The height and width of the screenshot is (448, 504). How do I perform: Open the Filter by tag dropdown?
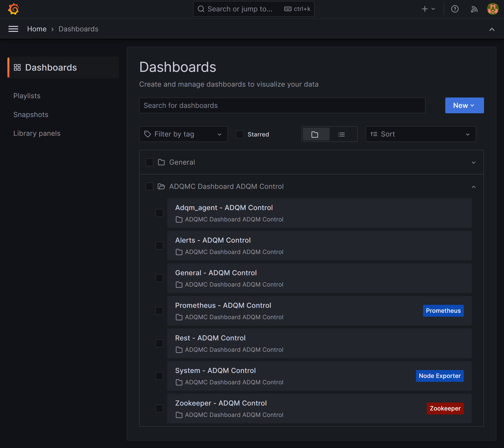[x=183, y=134]
